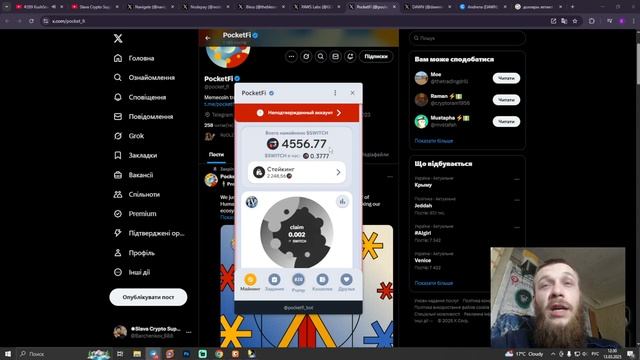Open the Windows Start menu
Screen dimensions: 640x360
pyautogui.click(x=8, y=353)
